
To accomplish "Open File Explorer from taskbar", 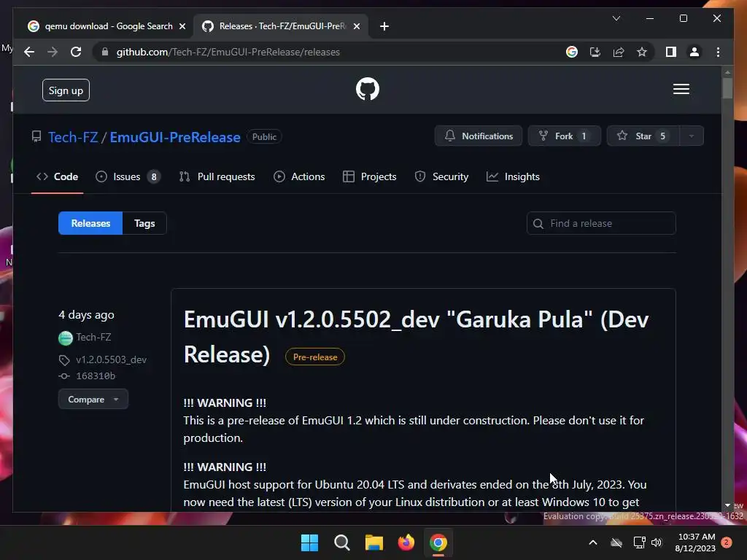I will click(374, 542).
